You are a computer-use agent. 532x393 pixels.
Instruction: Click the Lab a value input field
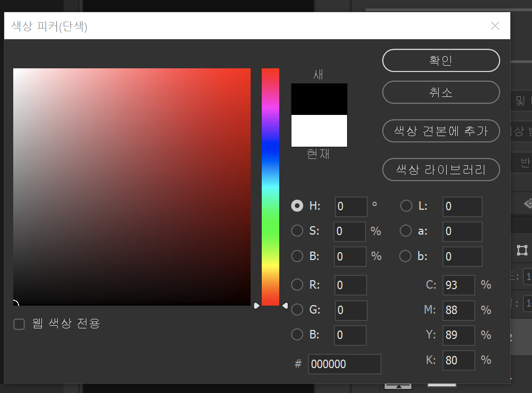coord(463,231)
